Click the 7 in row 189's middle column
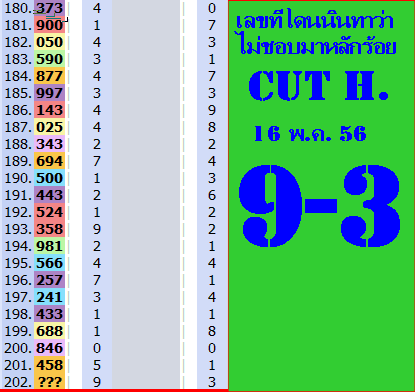 (x=97, y=161)
